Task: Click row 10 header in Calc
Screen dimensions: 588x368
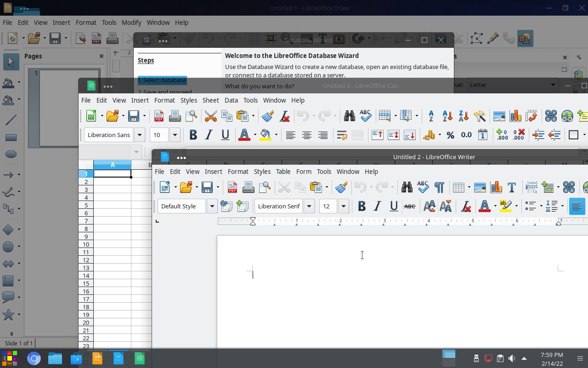Action: coord(86,244)
